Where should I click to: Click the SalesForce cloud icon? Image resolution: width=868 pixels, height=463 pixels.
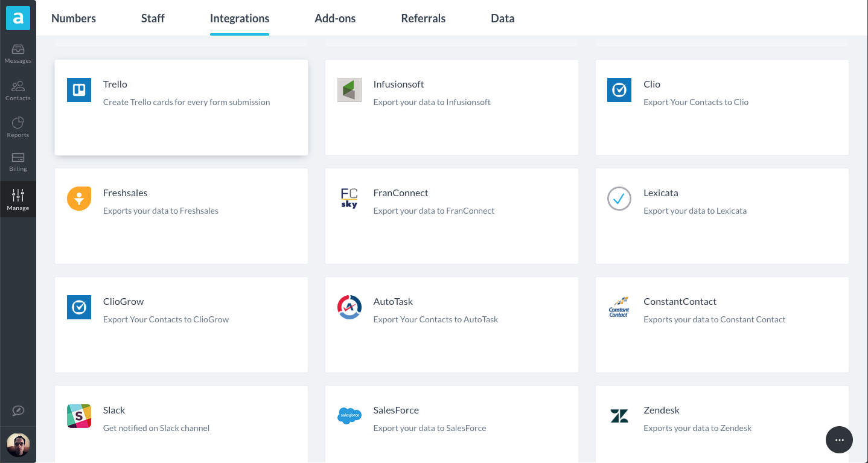[349, 416]
